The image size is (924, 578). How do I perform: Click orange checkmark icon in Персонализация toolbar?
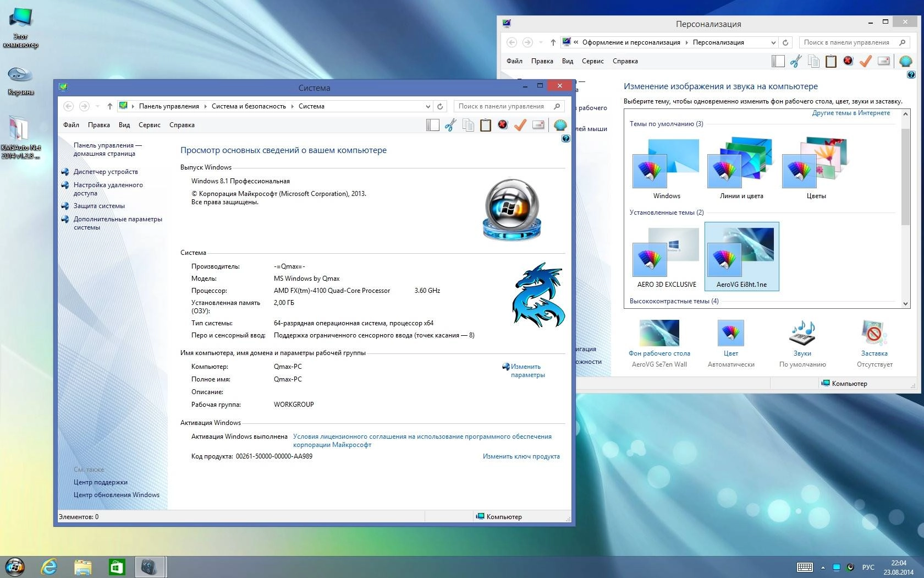(866, 61)
